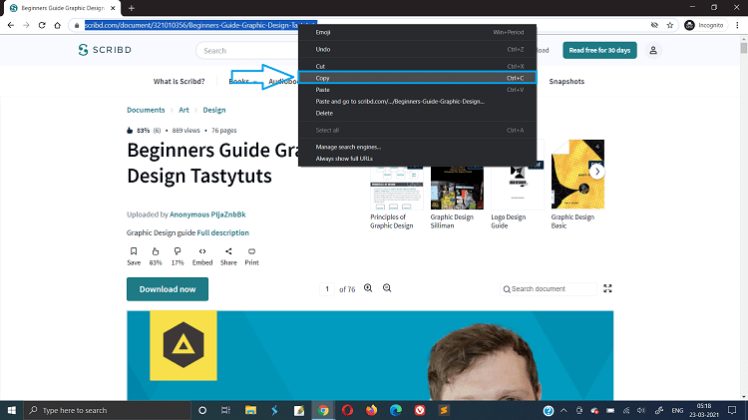Click the Download now button
This screenshot has width=748, height=420.
click(167, 289)
